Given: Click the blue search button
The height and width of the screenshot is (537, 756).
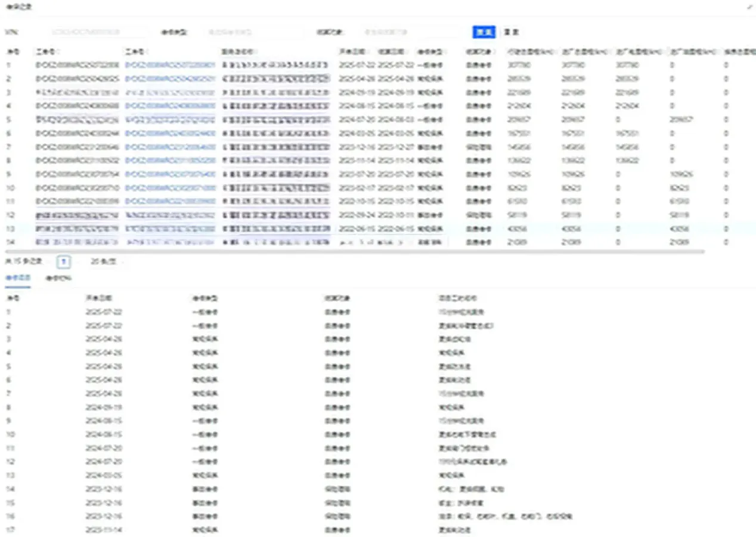Looking at the screenshot, I should (484, 32).
